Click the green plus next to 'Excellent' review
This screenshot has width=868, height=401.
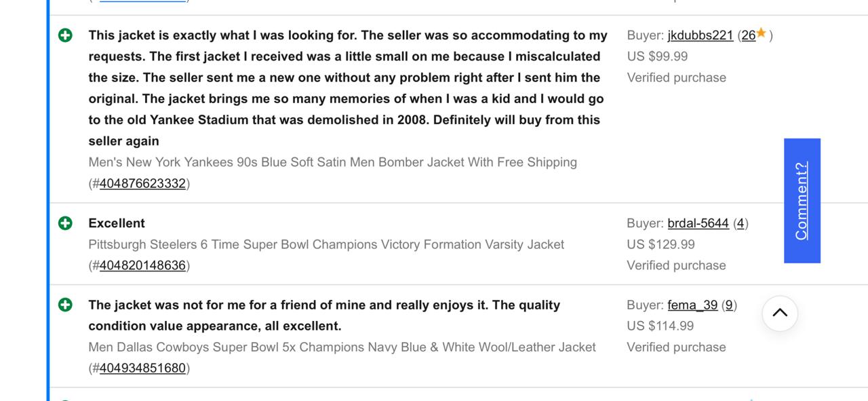coord(65,223)
